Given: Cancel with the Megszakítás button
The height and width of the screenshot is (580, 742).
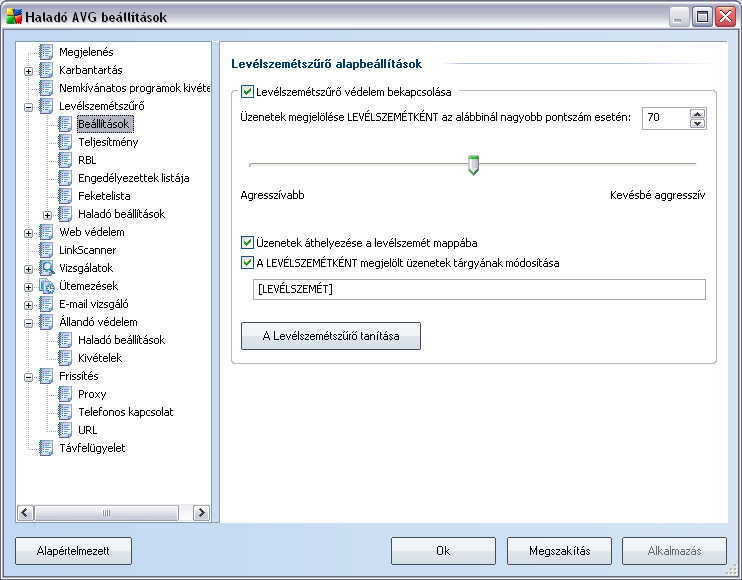Looking at the screenshot, I should pyautogui.click(x=559, y=551).
